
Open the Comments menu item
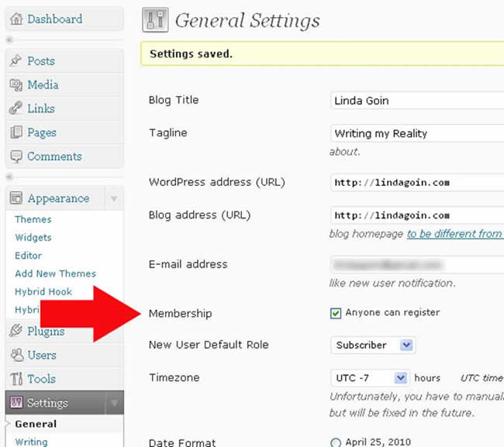(54, 156)
